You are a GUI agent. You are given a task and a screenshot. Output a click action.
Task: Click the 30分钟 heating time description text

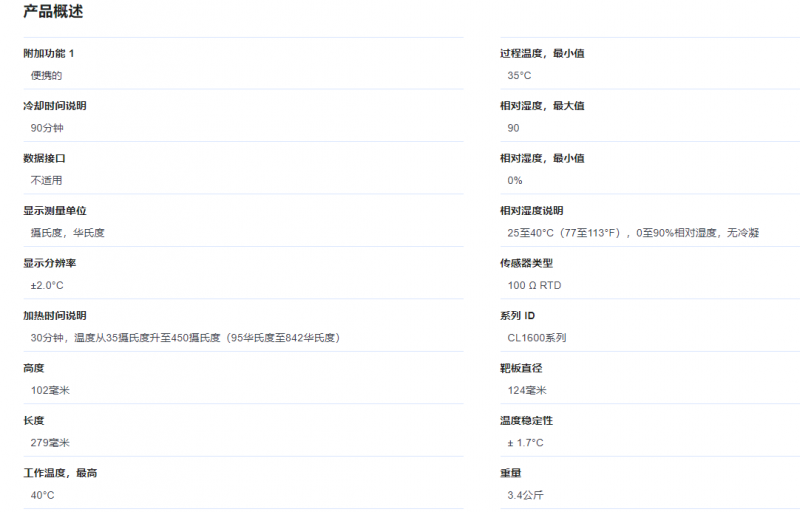pos(185,338)
